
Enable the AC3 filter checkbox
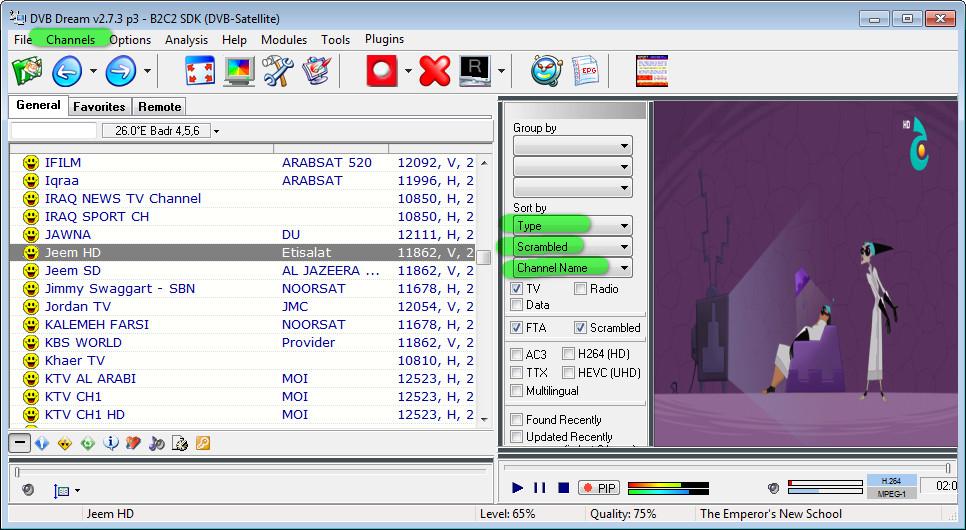click(x=516, y=354)
